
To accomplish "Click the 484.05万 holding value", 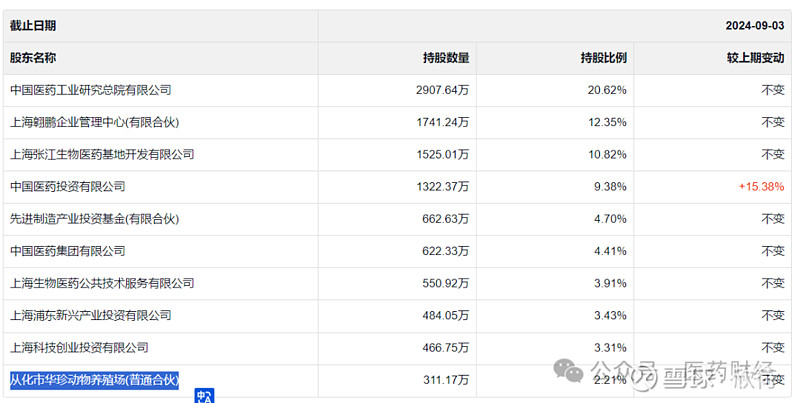I will point(445,315).
